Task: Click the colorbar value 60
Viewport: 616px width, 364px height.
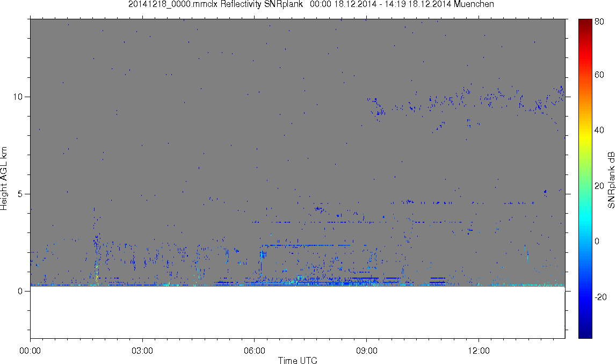Action: point(599,75)
